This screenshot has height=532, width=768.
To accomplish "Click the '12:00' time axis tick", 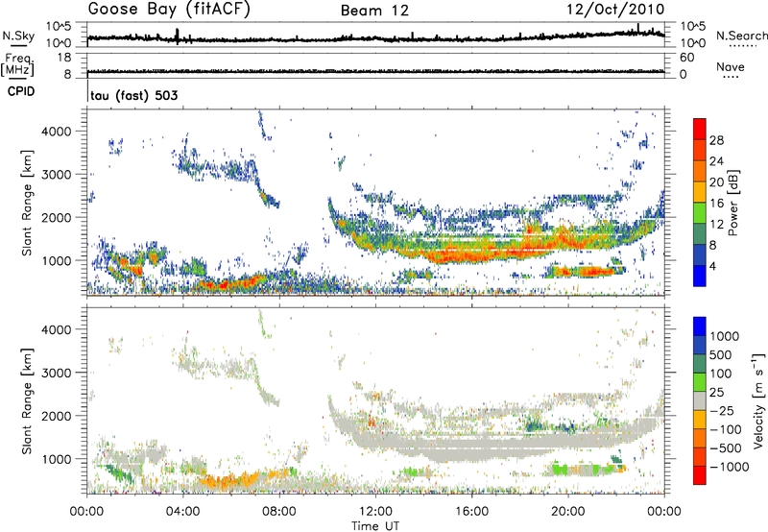I will (x=375, y=512).
